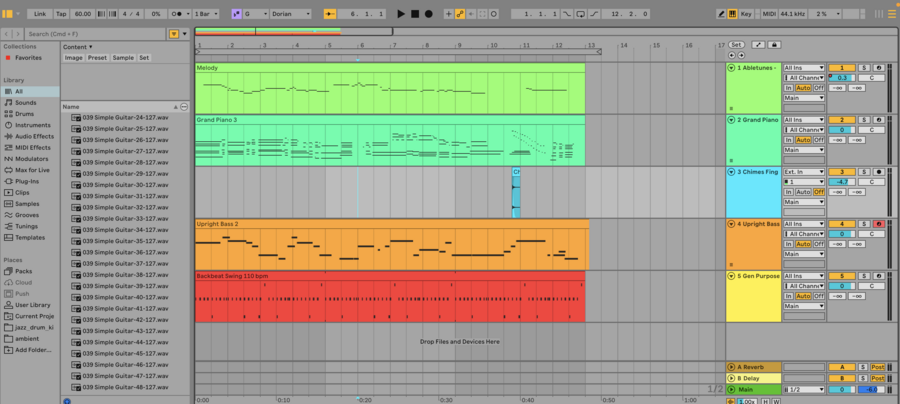Click the Link button

point(40,14)
